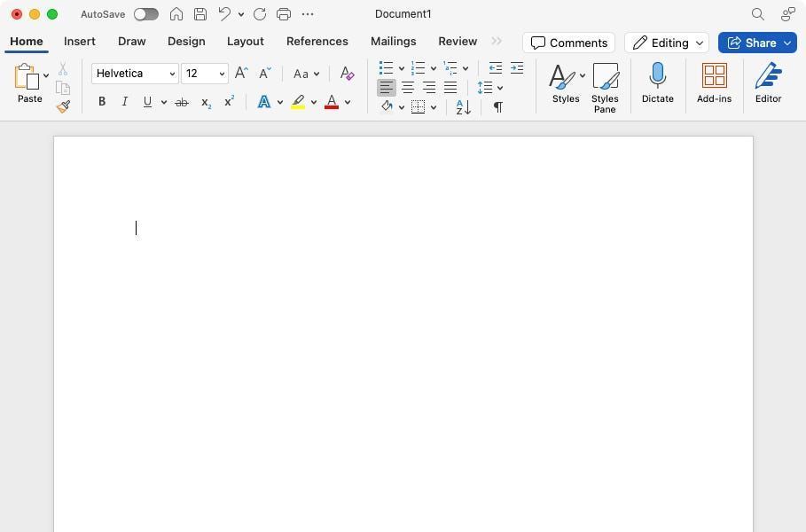Viewport: 806px width, 532px height.
Task: Expand the font color dropdown arrow
Action: tap(348, 102)
